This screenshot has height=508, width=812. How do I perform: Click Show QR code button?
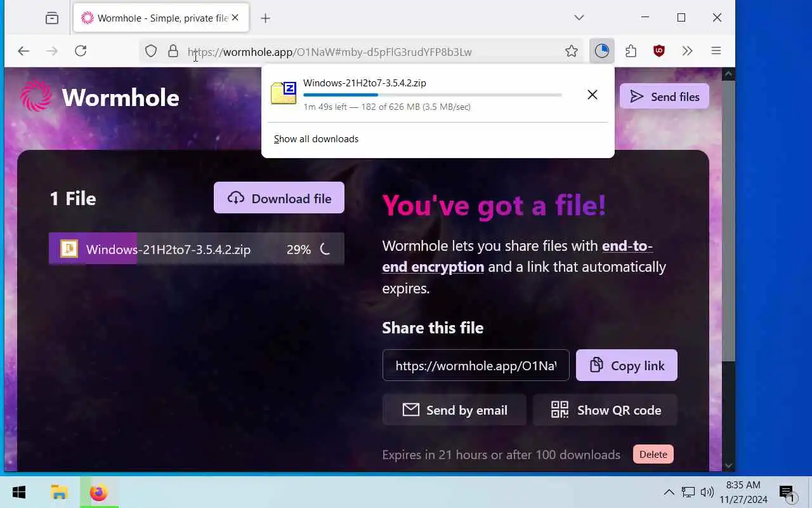pyautogui.click(x=605, y=410)
